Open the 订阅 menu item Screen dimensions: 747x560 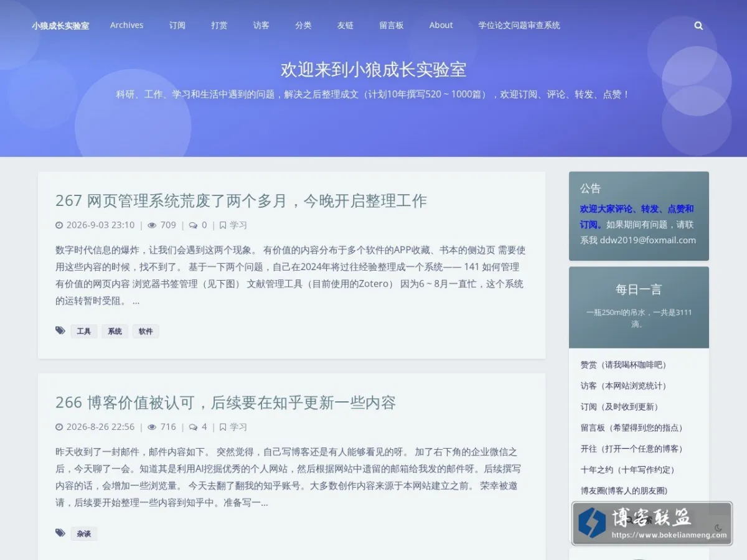click(x=177, y=26)
